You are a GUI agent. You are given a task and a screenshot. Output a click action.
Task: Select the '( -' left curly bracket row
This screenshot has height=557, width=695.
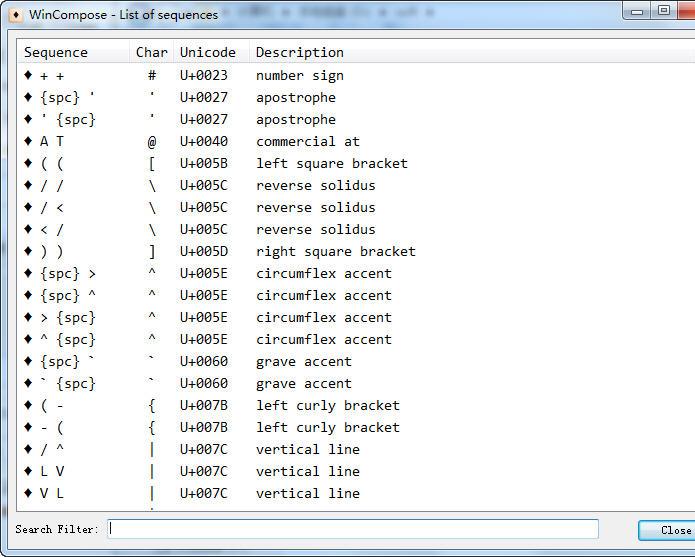tap(356, 405)
